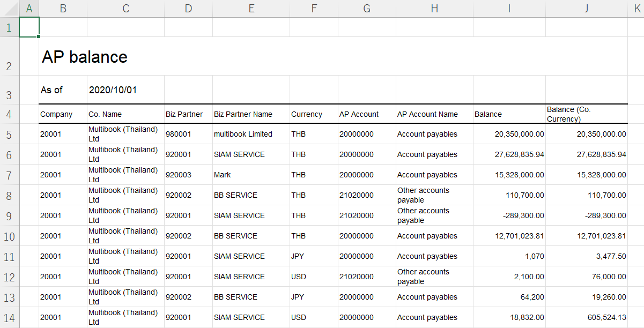Click the 'As of' label cell
Viewport: 644px width, 328px height.
[x=63, y=90]
